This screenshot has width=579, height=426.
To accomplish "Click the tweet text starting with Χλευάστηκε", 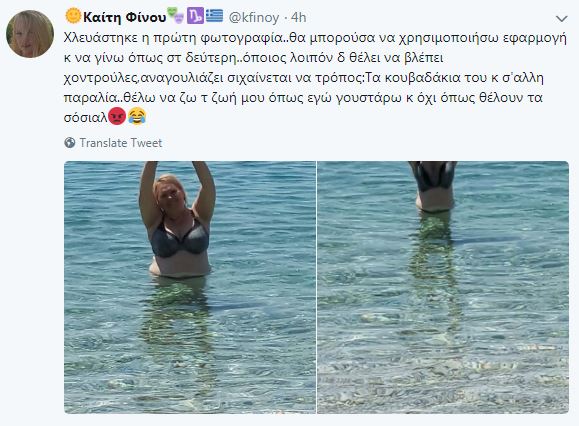I will click(x=315, y=78).
